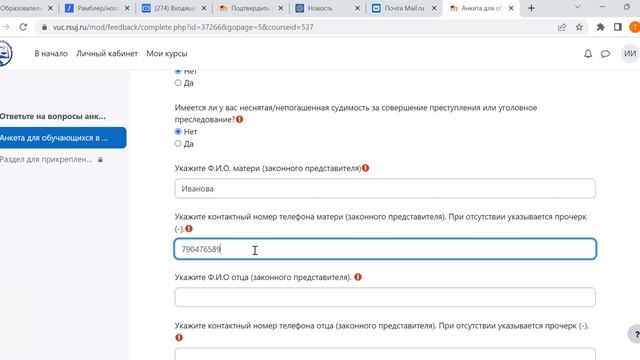
Task: Select Да for the судимость question
Action: pos(178,144)
